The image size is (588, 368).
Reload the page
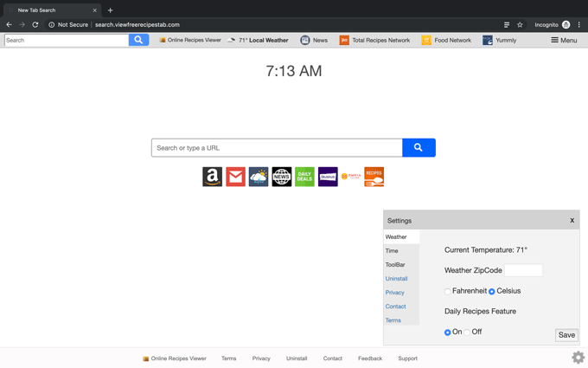(35, 25)
